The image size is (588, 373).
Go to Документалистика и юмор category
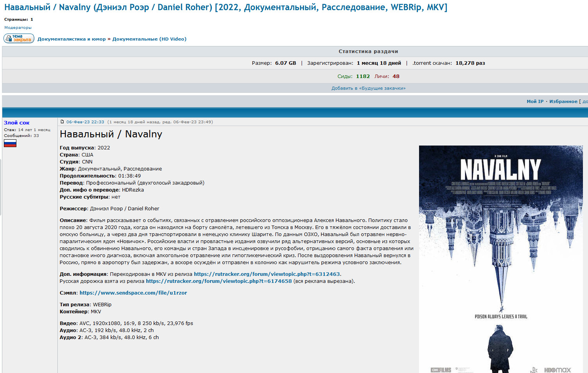click(x=71, y=39)
